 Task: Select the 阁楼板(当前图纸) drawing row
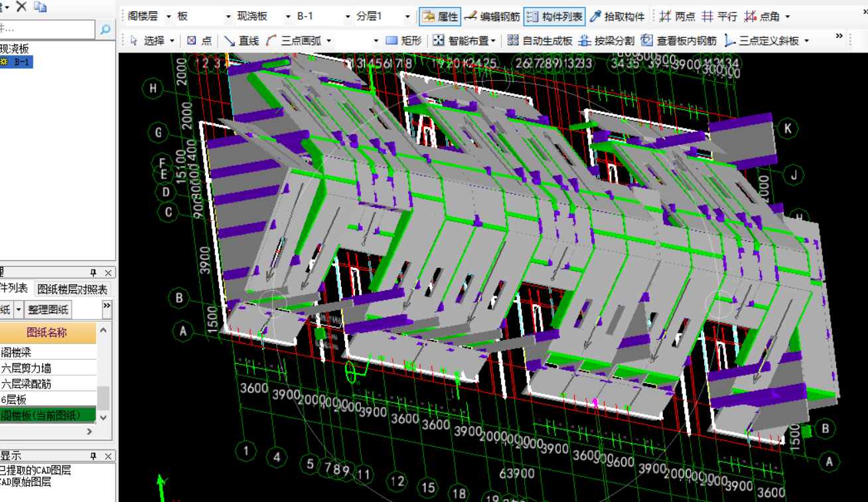[48, 416]
